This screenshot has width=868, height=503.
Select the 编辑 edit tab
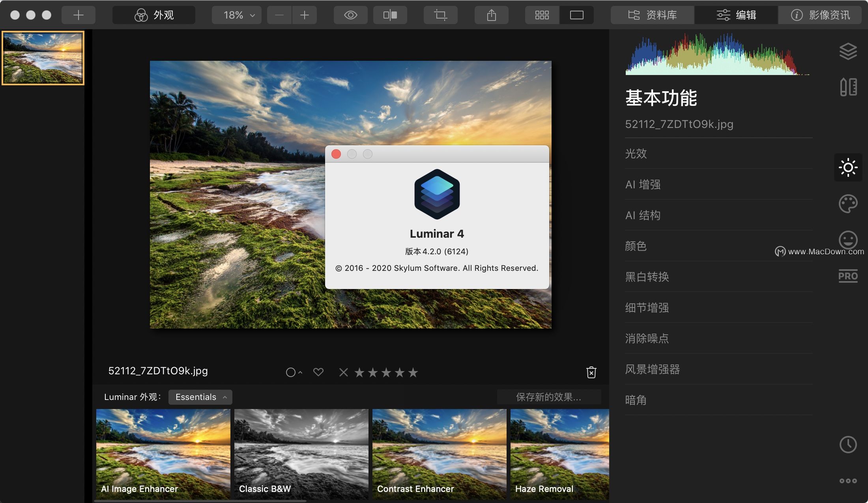coord(736,15)
